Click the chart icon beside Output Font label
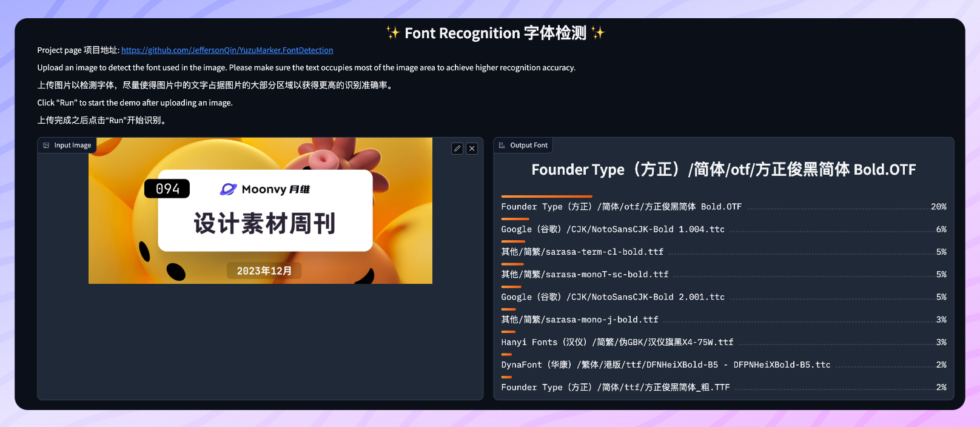 click(x=502, y=146)
